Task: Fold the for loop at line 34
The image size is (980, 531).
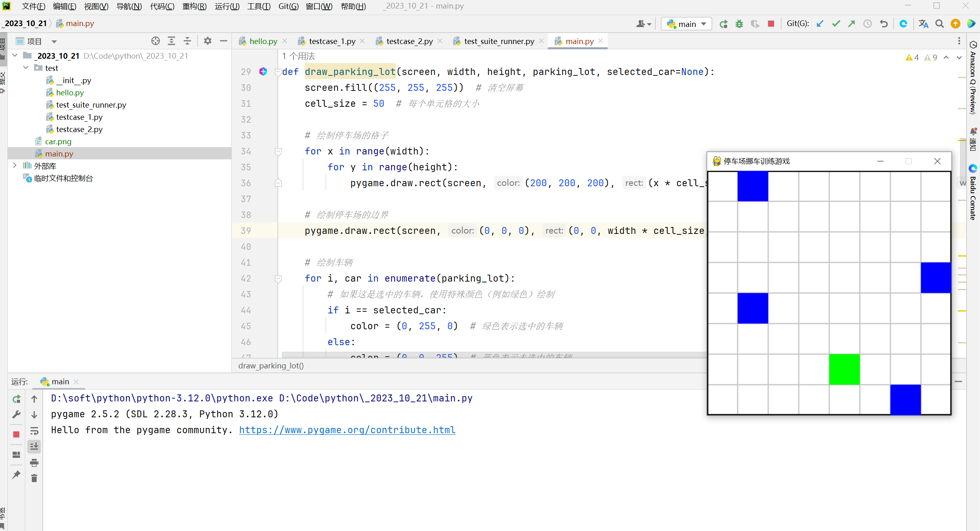Action: pyautogui.click(x=278, y=152)
